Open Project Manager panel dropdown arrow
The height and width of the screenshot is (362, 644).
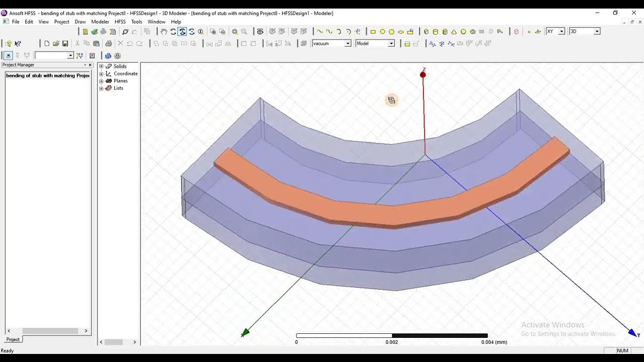85,65
